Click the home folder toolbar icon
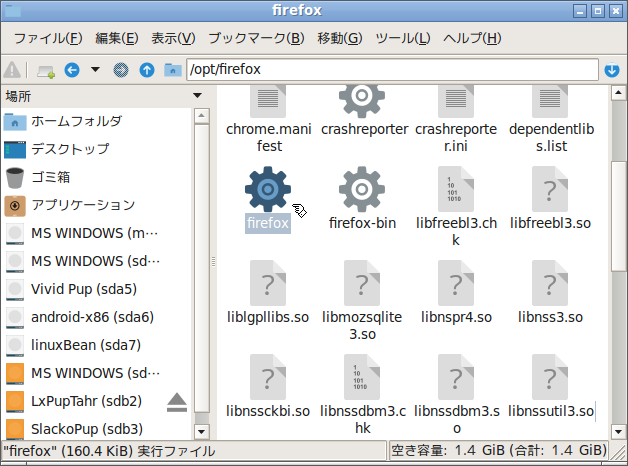628x466 pixels. 173,70
